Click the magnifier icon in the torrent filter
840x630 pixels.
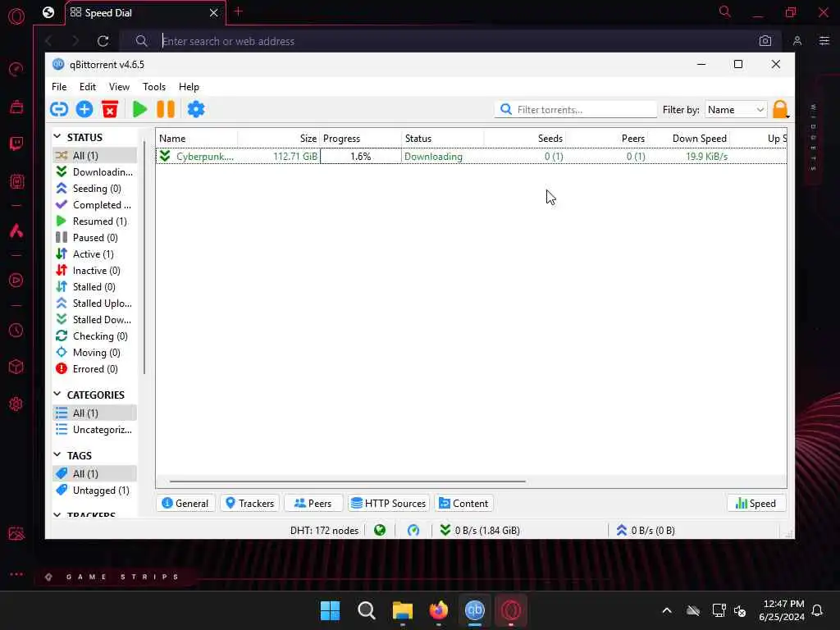505,109
